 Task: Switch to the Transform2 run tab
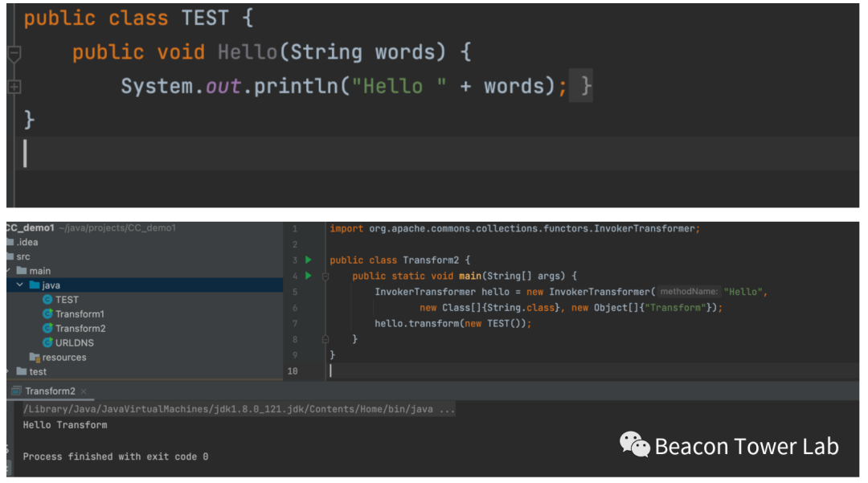click(x=50, y=391)
